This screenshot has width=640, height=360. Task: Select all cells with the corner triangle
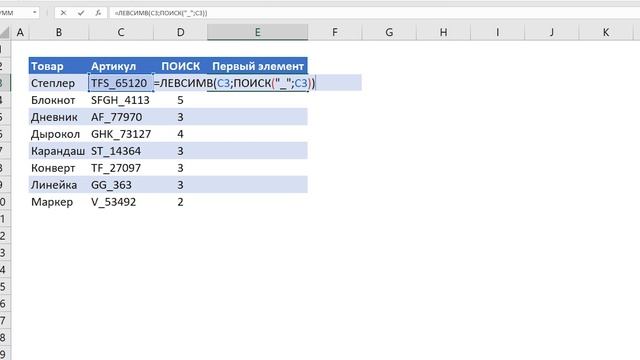4,32
